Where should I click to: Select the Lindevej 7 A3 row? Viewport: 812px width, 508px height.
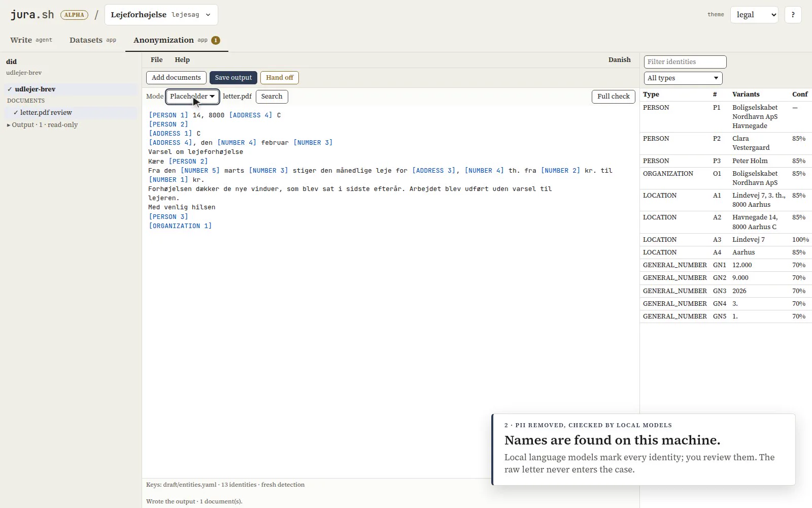[x=726, y=240]
